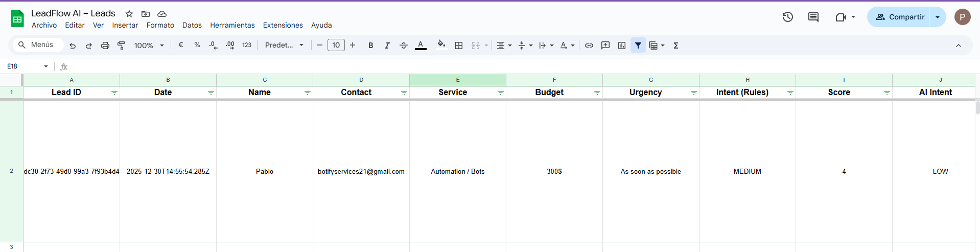
Task: Increase decimal places
Action: pyautogui.click(x=230, y=45)
